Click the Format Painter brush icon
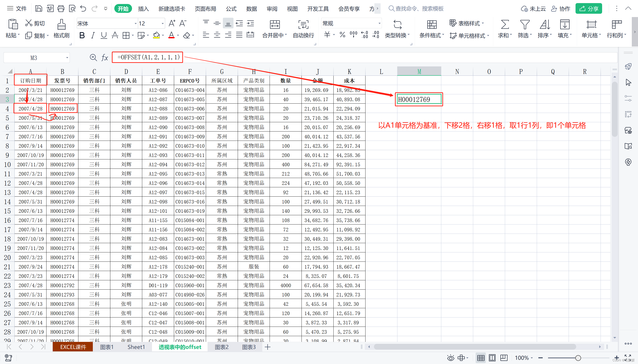The width and height of the screenshot is (638, 364). (x=61, y=24)
